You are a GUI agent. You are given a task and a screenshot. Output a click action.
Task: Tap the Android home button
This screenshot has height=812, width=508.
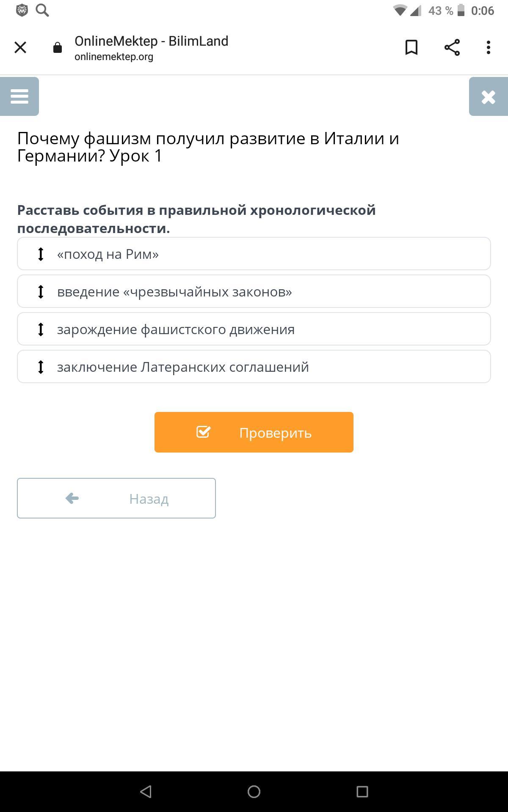pos(254,792)
